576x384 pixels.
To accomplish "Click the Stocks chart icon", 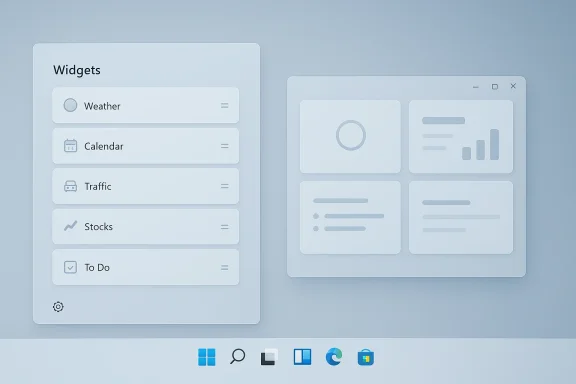I will [x=71, y=226].
